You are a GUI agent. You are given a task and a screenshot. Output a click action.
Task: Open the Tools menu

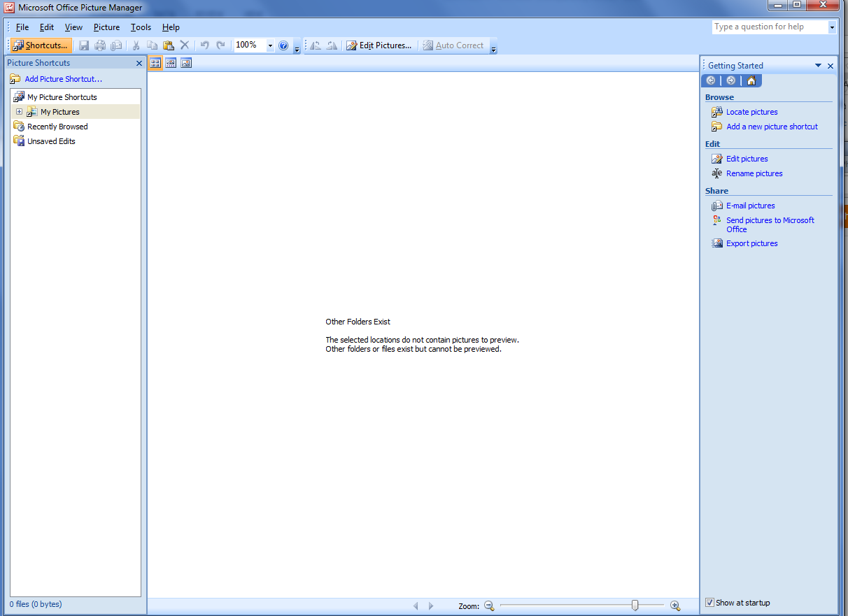(140, 27)
